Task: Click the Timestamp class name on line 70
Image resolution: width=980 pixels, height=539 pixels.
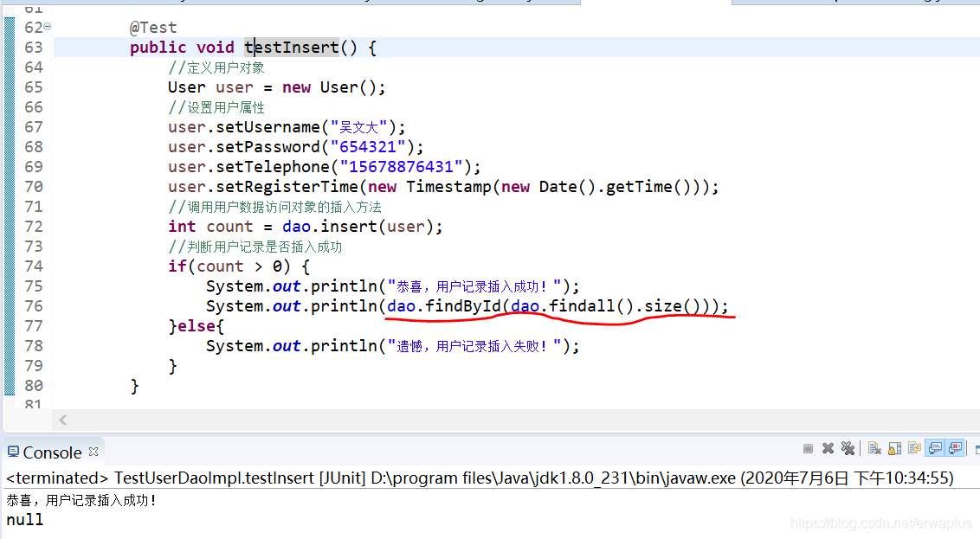Action: [448, 187]
